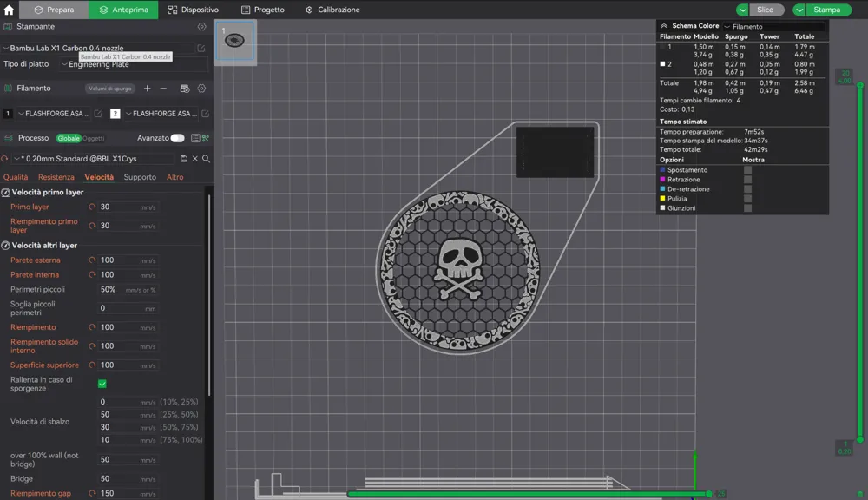Open compare presets icon beside Avanzato
The image size is (868, 500).
[206, 138]
